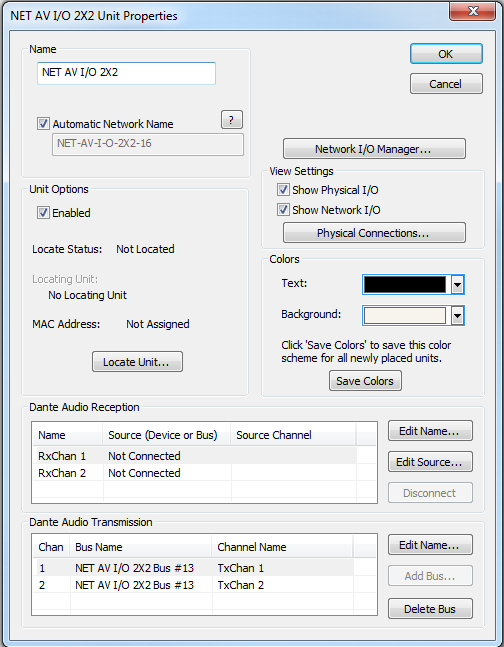The image size is (504, 647).
Task: Click Bus #13 name in channel 2 row
Action: [134, 585]
